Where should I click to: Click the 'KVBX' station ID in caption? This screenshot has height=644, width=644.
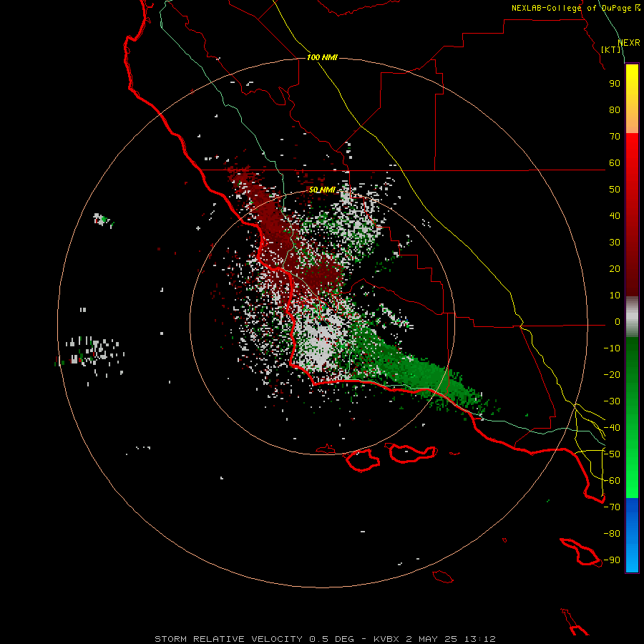[x=386, y=639]
